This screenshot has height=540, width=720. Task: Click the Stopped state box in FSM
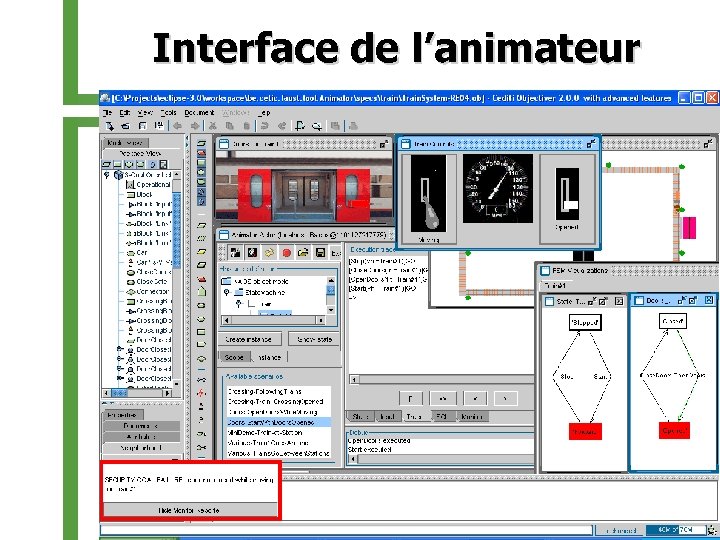(x=585, y=322)
